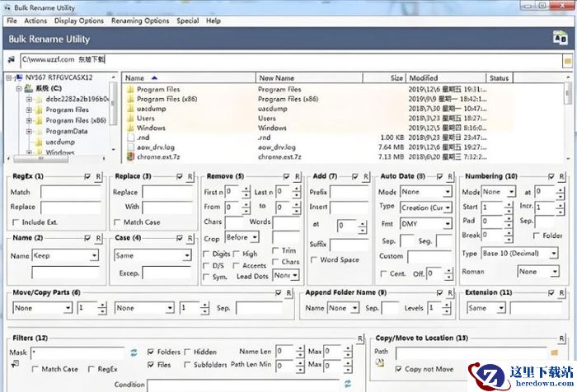This screenshot has height=392, width=577.
Task: Reset Filters (12) with R button
Action: 360,338
